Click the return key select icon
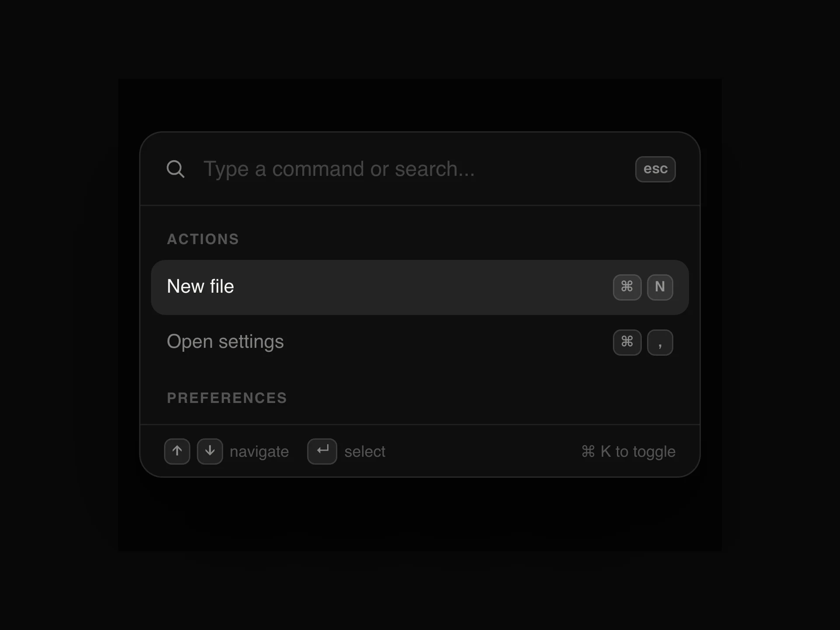The width and height of the screenshot is (840, 630). [322, 451]
